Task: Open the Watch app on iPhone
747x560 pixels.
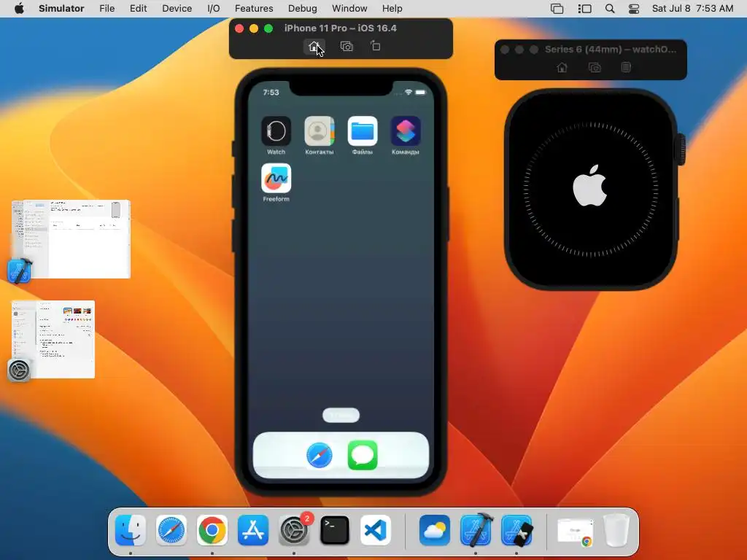Action: pyautogui.click(x=276, y=131)
